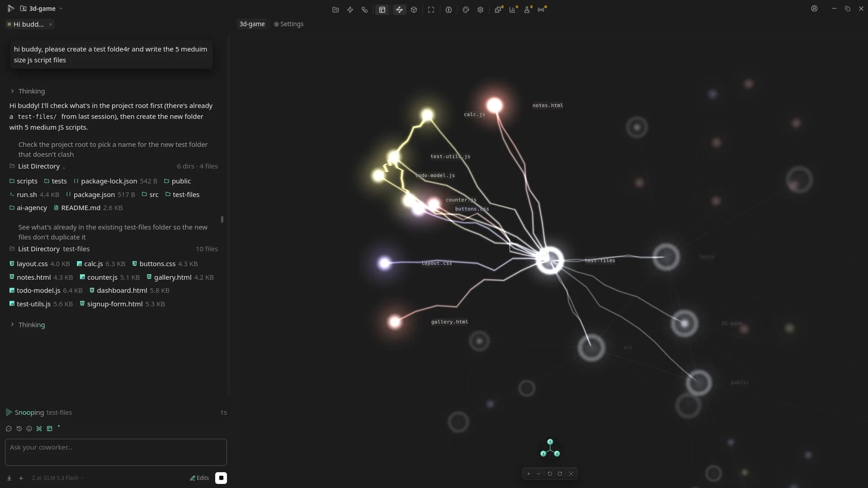Open the project folder icon in top toolbar

(335, 9)
